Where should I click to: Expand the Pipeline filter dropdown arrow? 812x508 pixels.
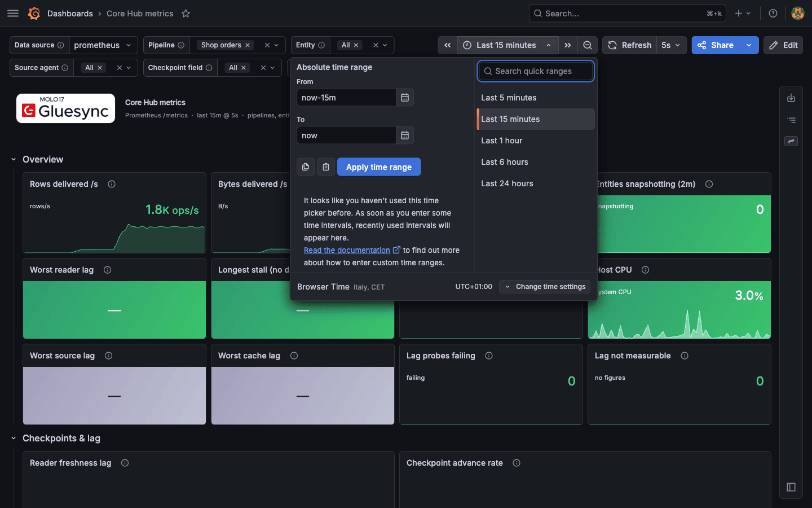tap(276, 45)
